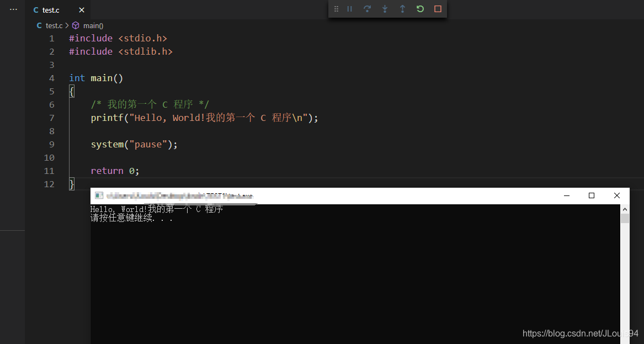Image resolution: width=644 pixels, height=344 pixels.
Task: Open the sidebar more actions ellipsis
Action: click(14, 9)
